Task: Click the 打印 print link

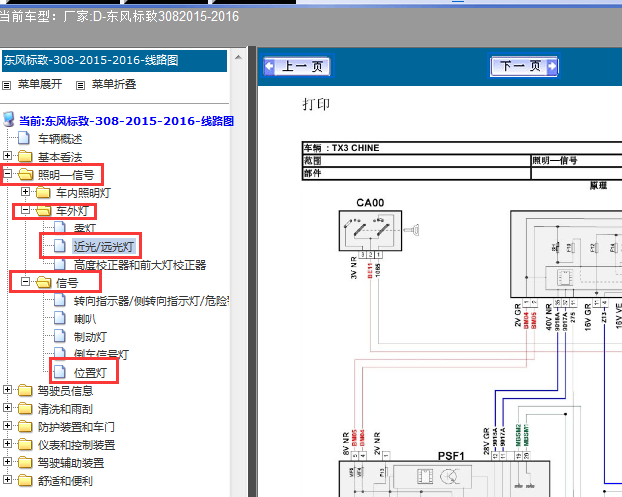Action: click(x=316, y=104)
